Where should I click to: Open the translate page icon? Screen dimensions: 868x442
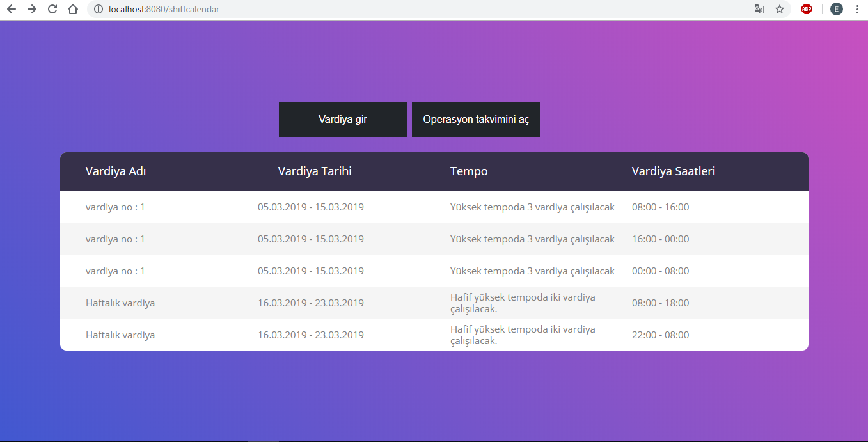(x=759, y=9)
